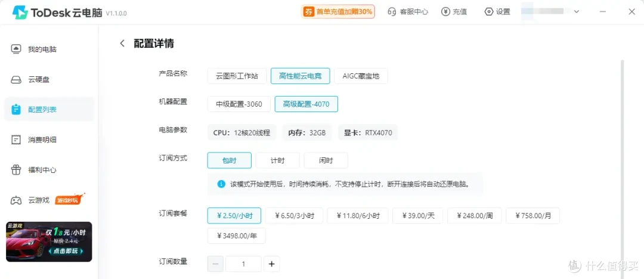Open 云游戏 in sidebar

point(49,200)
